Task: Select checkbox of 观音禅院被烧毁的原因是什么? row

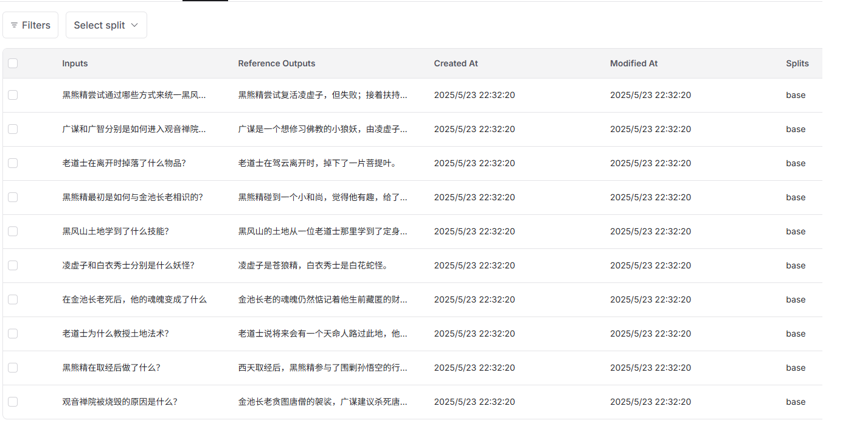Action: pos(13,402)
